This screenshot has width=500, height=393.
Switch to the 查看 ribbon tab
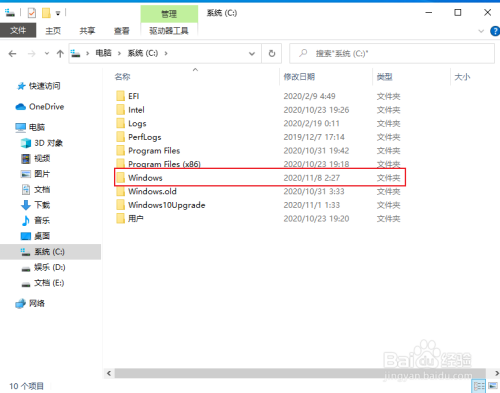[121, 31]
